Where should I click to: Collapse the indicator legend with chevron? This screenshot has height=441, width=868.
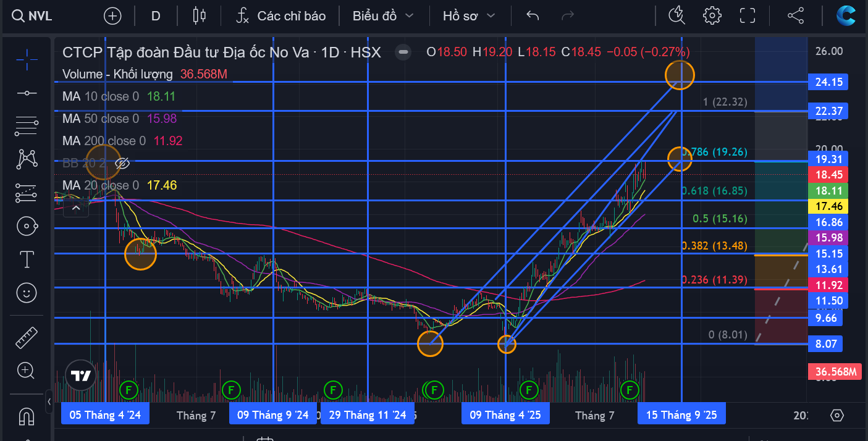point(76,208)
